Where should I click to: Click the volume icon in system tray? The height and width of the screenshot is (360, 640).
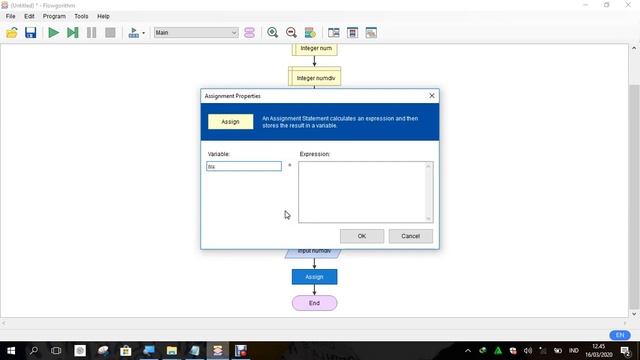[528, 351]
